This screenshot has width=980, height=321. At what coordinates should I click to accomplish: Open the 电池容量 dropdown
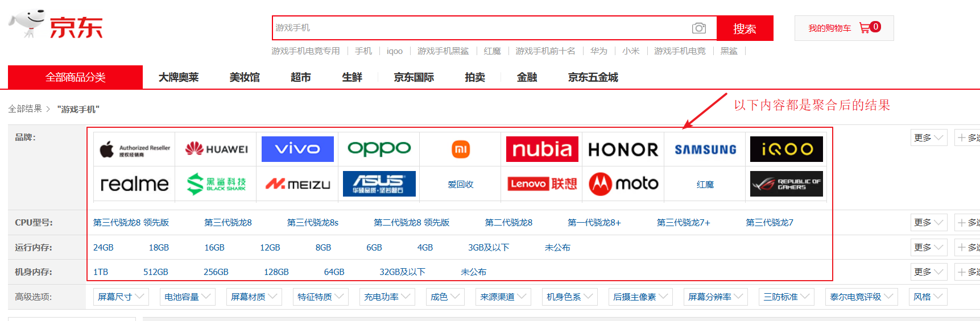pyautogui.click(x=188, y=297)
